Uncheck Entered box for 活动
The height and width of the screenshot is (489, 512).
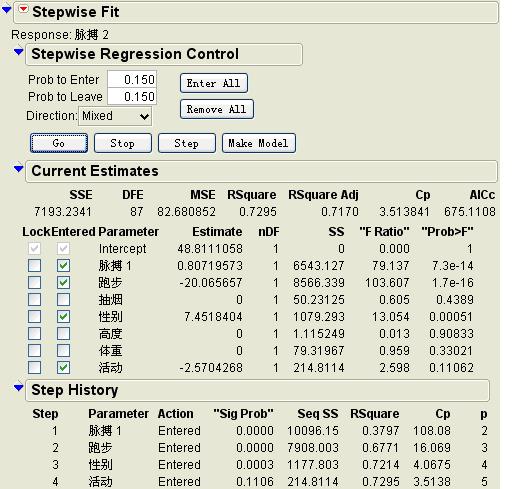(x=63, y=368)
